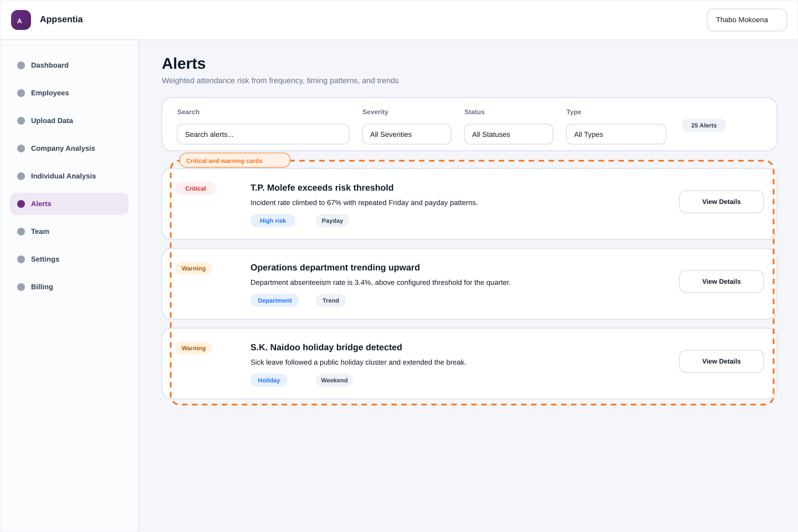Screen dimensions: 798x532
Task: Click the Severity filter label
Action: tap(375, 112)
